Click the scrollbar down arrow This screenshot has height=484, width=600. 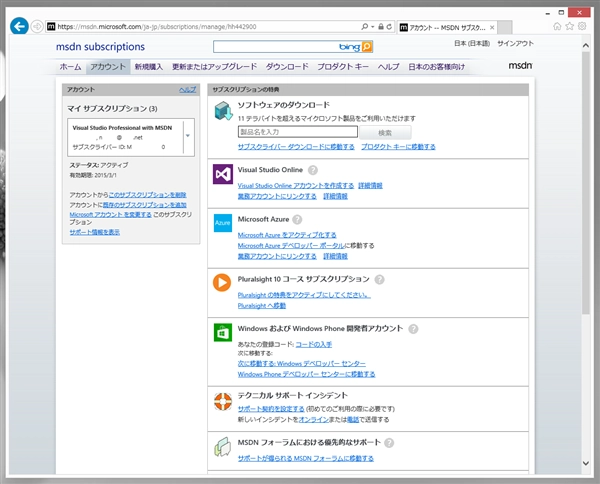(x=586, y=463)
